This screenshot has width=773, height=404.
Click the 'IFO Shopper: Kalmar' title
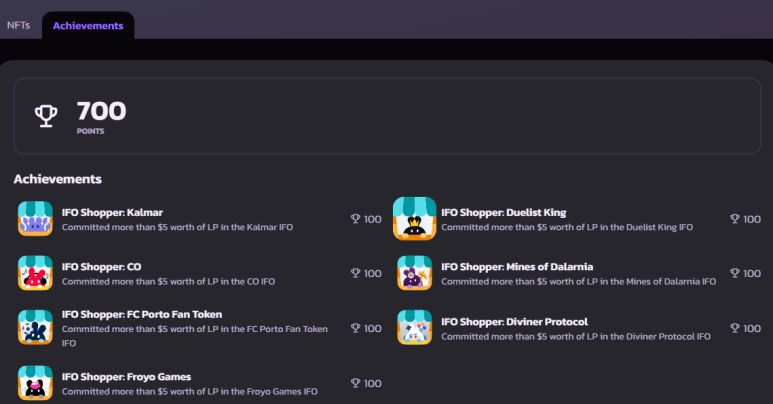point(112,212)
